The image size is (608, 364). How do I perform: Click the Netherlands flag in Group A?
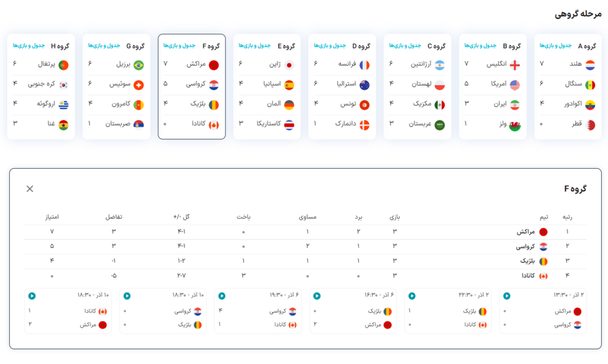pyautogui.click(x=590, y=64)
